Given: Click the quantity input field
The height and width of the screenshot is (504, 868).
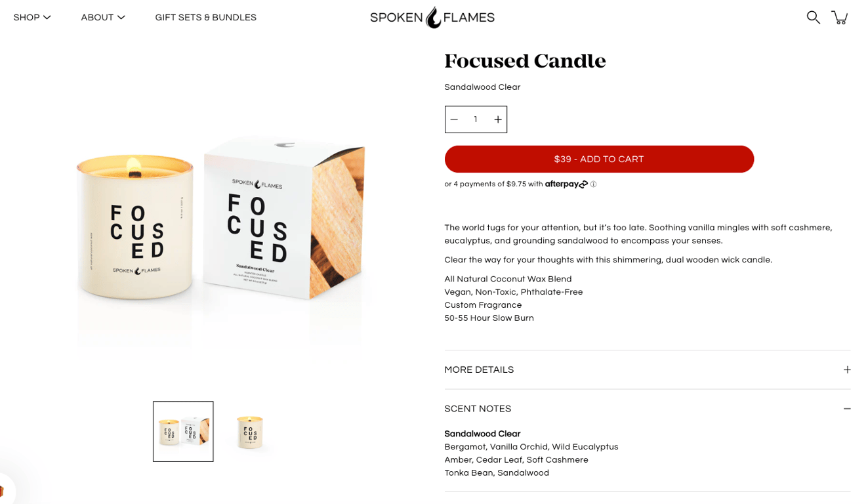Looking at the screenshot, I should coord(476,119).
